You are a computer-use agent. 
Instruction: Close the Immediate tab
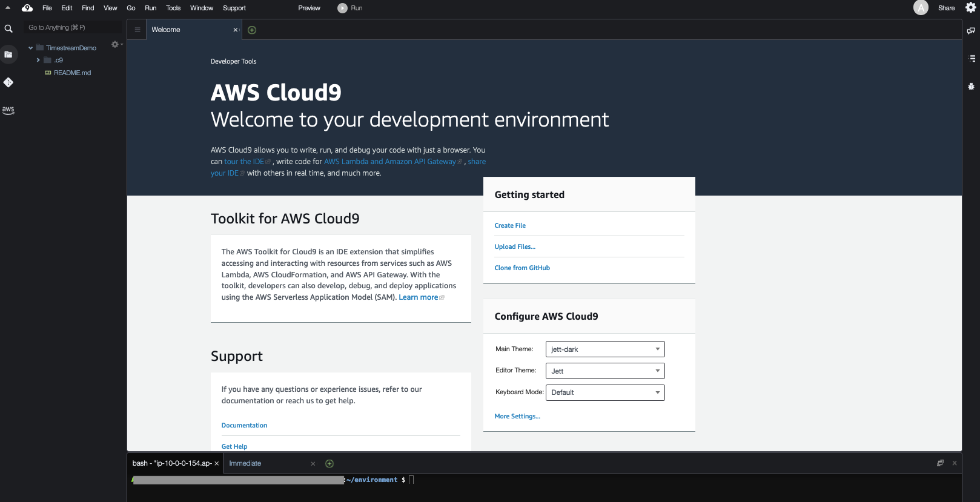(313, 464)
